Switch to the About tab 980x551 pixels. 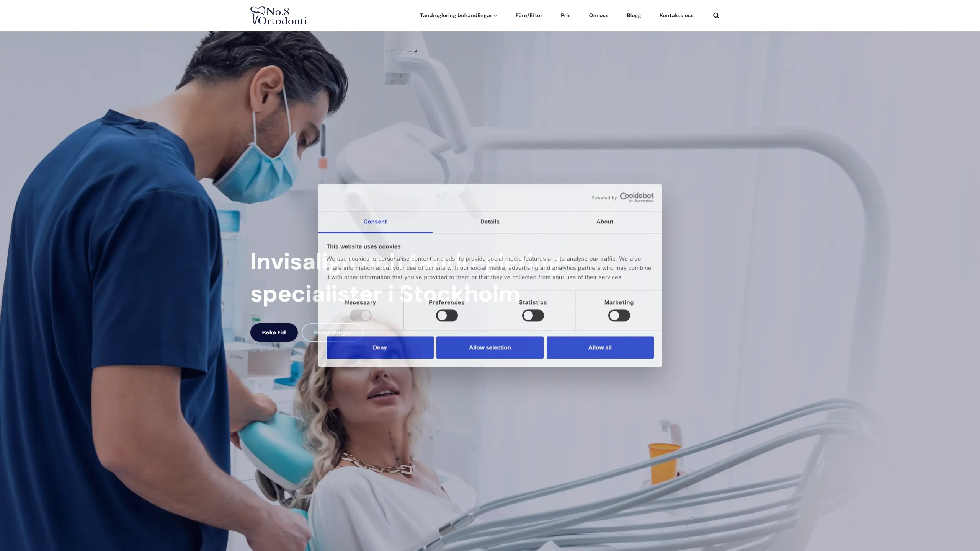604,222
